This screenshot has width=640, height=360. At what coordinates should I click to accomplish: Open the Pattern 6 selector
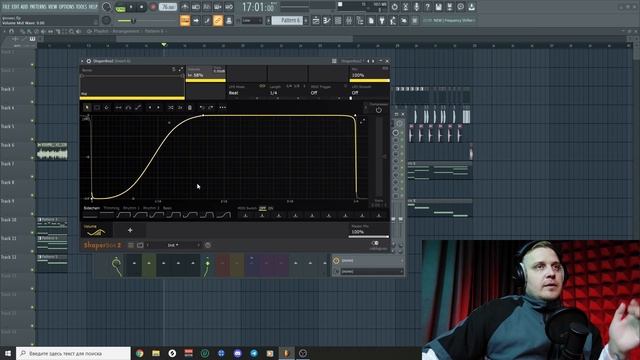pyautogui.click(x=287, y=20)
